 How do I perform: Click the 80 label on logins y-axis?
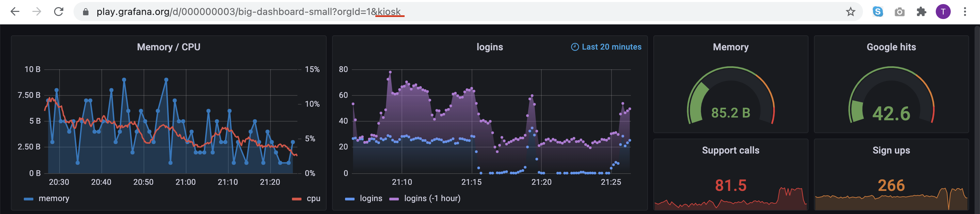click(x=343, y=69)
